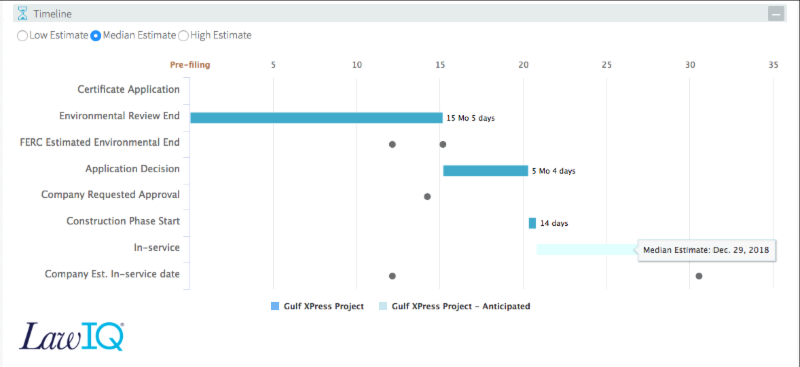Click Company Est. In-service date row label
This screenshot has height=367, width=800.
coord(112,274)
